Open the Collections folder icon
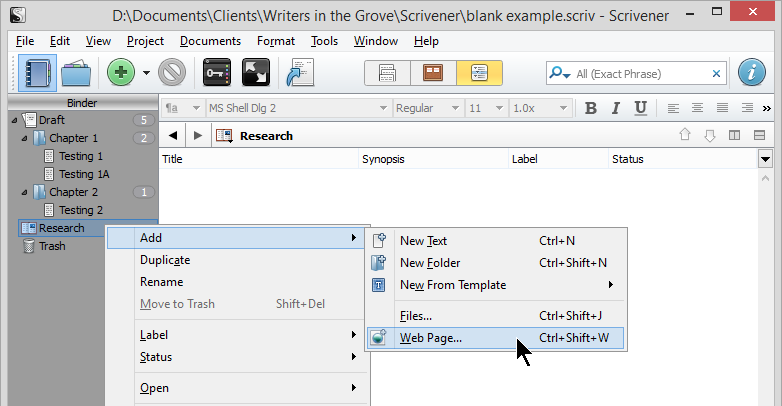 tap(78, 74)
